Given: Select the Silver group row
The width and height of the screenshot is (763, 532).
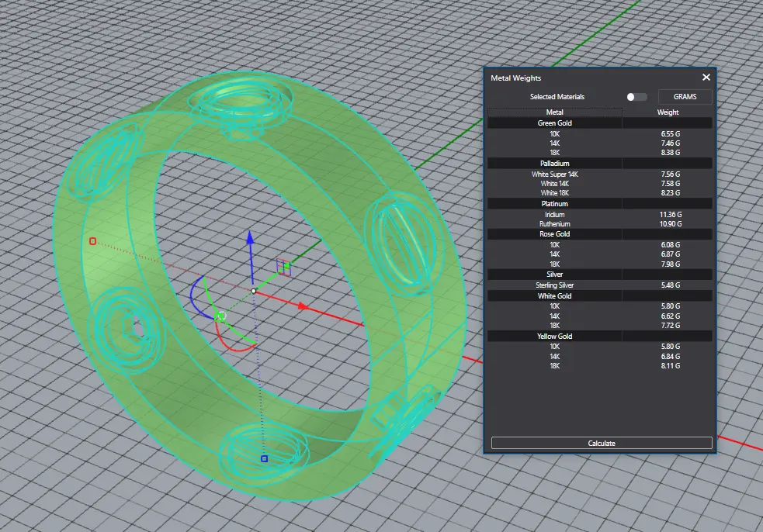Looking at the screenshot, I should [x=600, y=275].
